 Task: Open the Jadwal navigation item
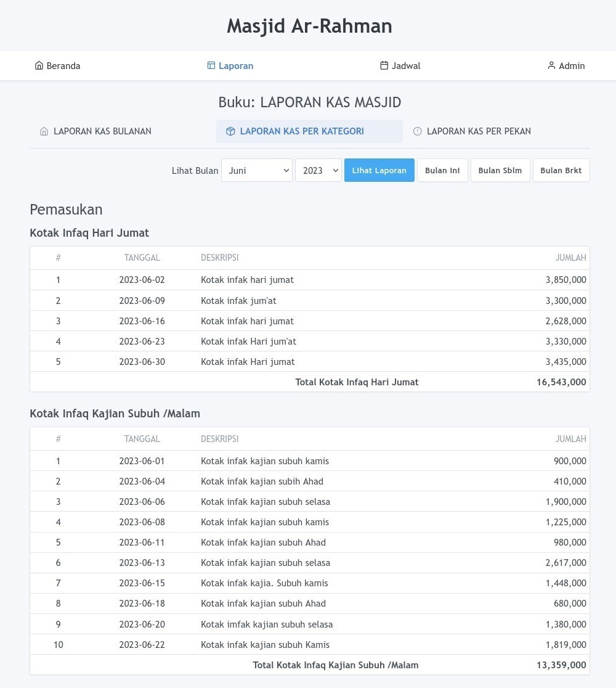point(400,66)
